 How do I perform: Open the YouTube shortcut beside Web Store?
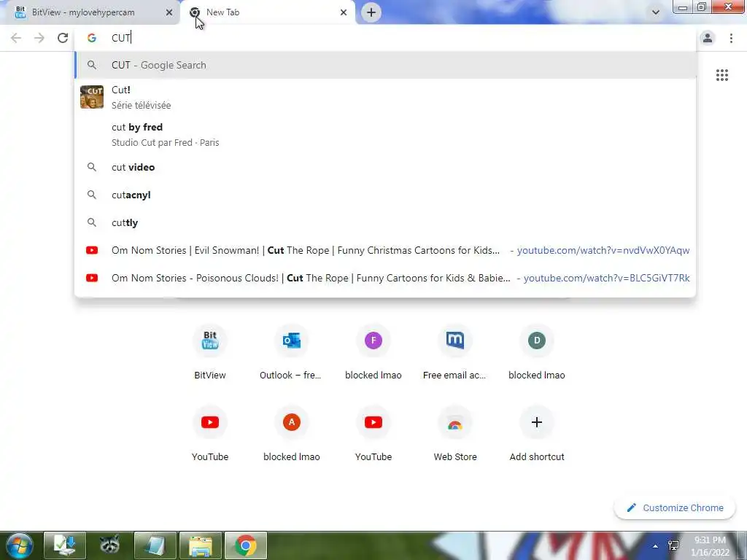(x=373, y=433)
